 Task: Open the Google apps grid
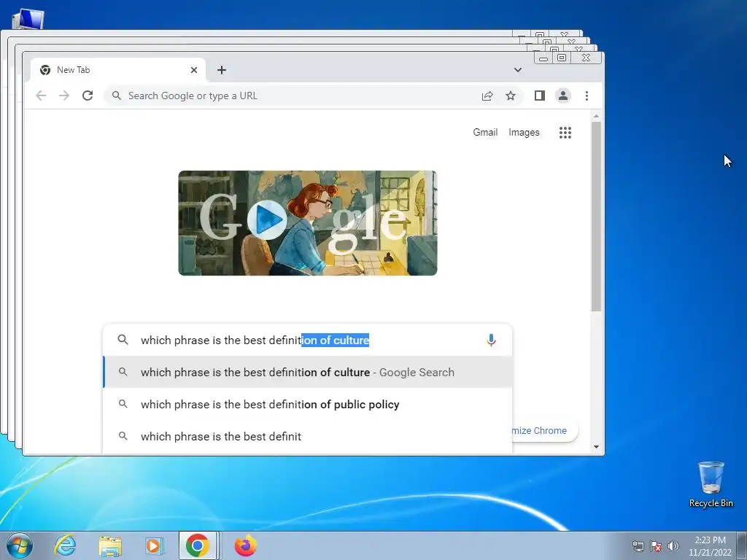click(x=565, y=133)
